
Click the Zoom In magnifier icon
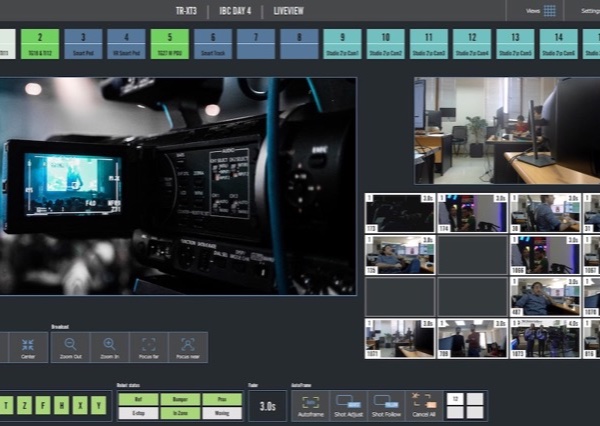click(109, 344)
